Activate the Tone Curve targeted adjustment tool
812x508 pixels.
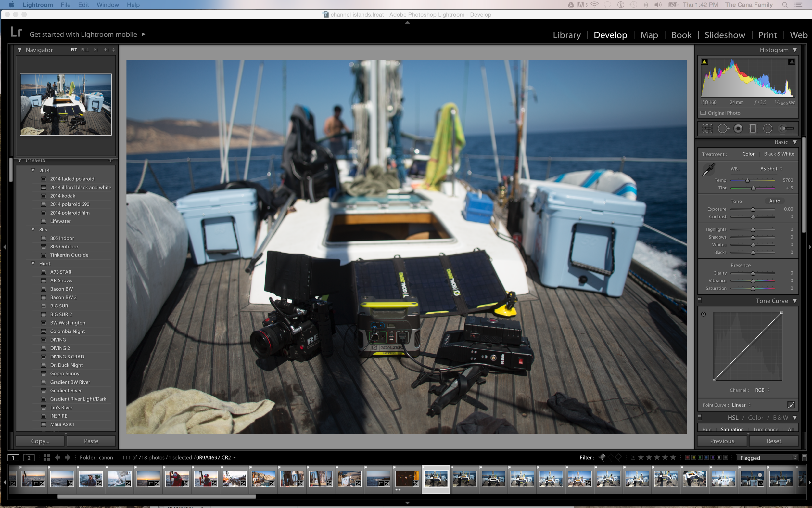pos(703,314)
